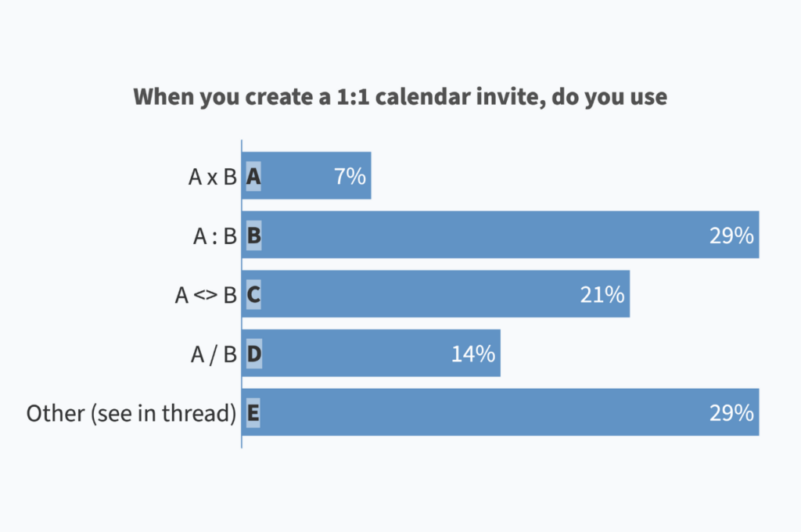801x532 pixels.
Task: Click middle of the A <> B bar
Action: point(436,294)
